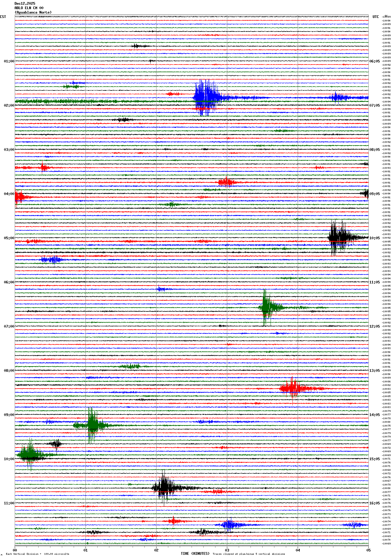Select the 05:00 CST time marker
Viewport: 392px width, 558px height.
tap(9, 238)
